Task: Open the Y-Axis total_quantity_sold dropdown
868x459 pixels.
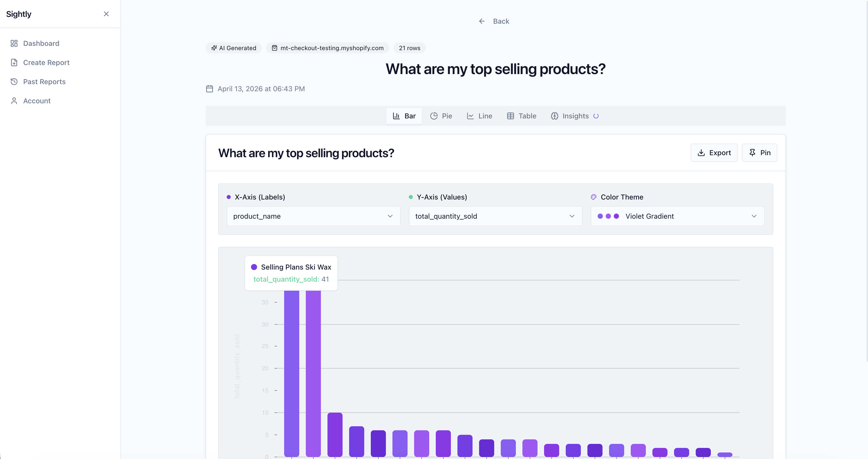Action: tap(495, 216)
